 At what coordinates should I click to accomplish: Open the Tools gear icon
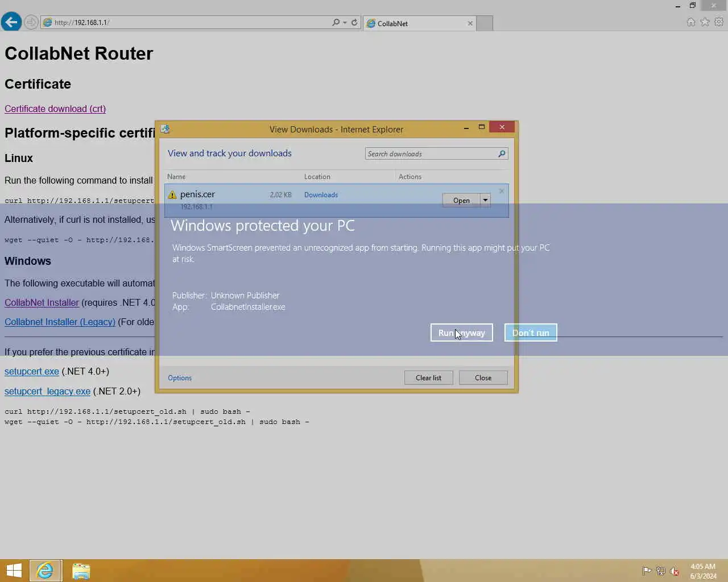[719, 22]
